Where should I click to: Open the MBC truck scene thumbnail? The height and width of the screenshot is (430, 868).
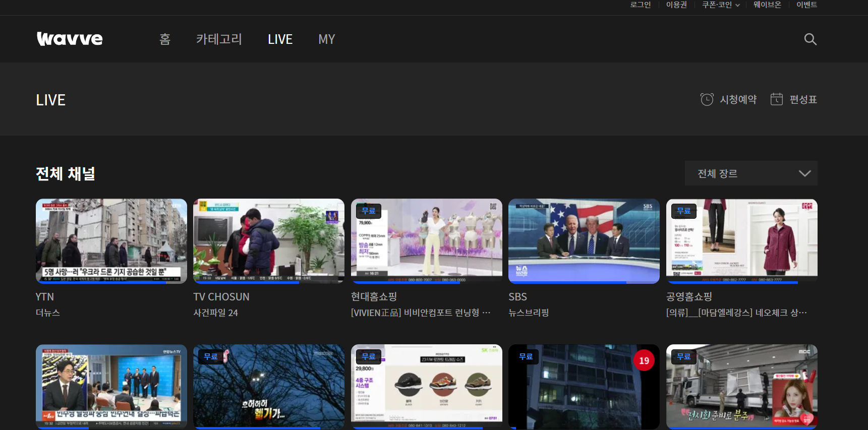click(x=742, y=387)
